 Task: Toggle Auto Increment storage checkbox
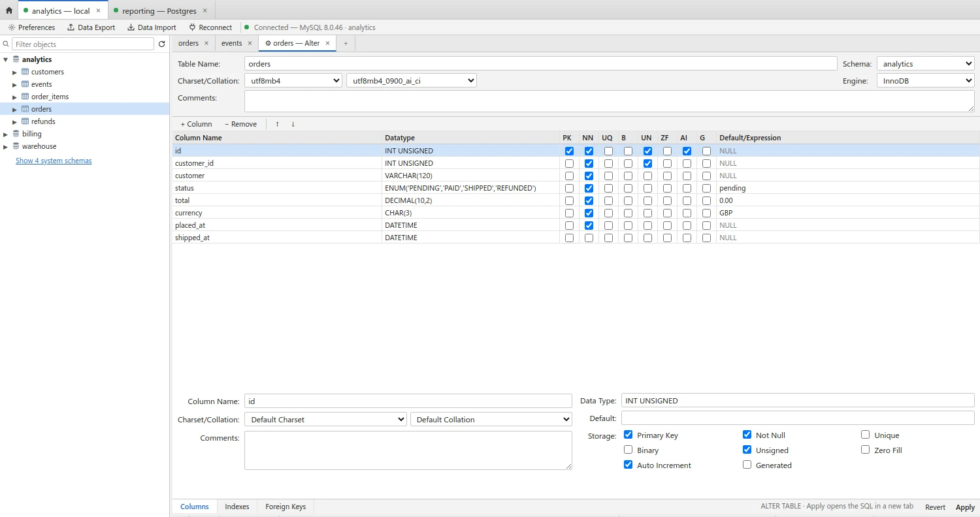point(628,465)
